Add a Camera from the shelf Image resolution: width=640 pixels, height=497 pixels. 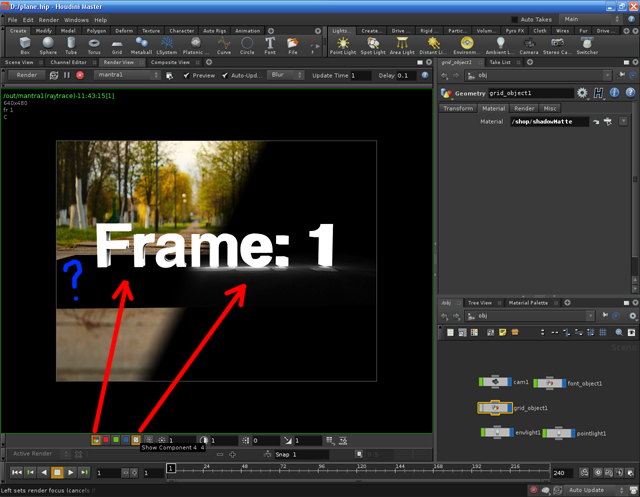(x=529, y=45)
